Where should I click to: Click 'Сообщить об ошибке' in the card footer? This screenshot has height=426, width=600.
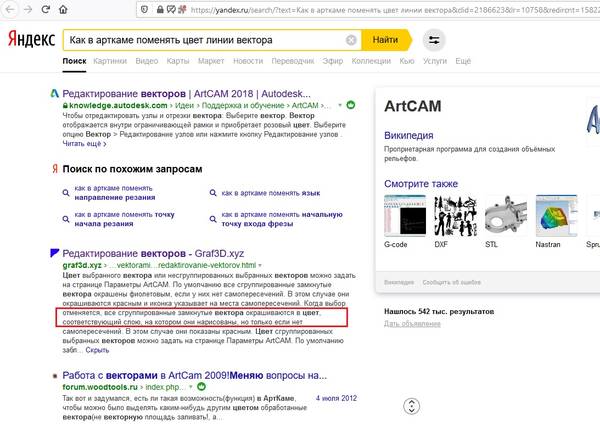[x=452, y=282]
